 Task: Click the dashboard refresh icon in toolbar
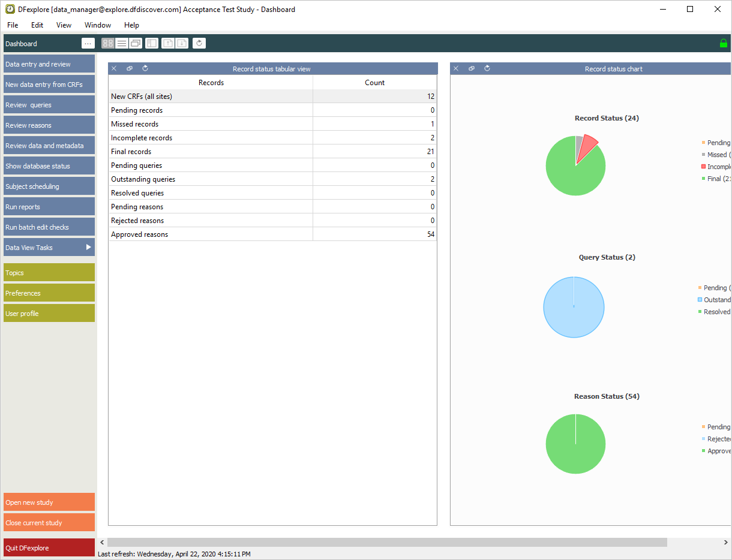(199, 43)
